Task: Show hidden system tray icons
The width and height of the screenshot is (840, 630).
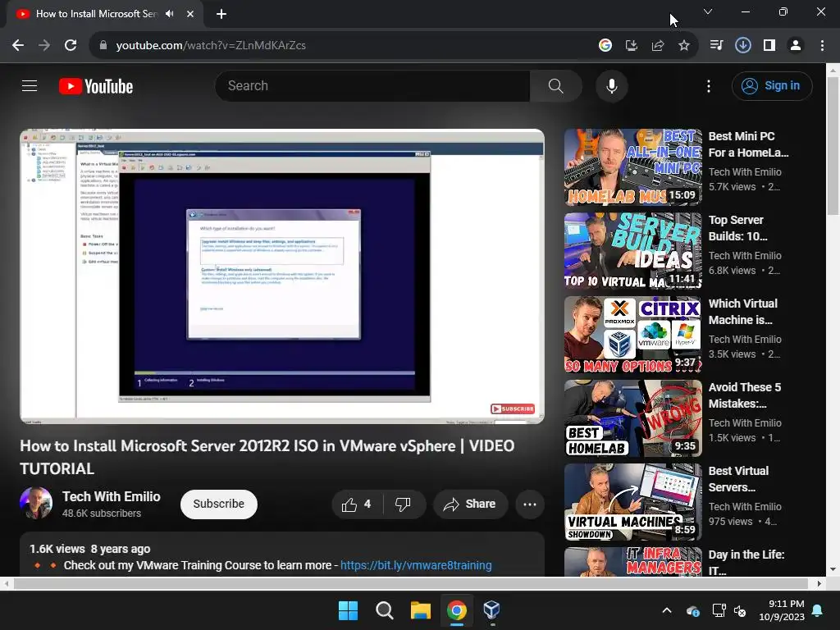Action: (x=666, y=610)
